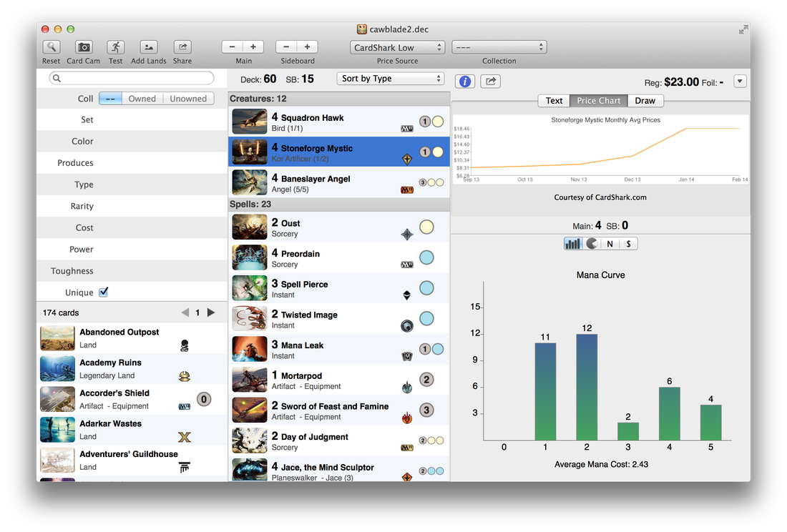This screenshot has width=787, height=532.
Task: Expand the Rarity filter section
Action: pyautogui.click(x=84, y=206)
